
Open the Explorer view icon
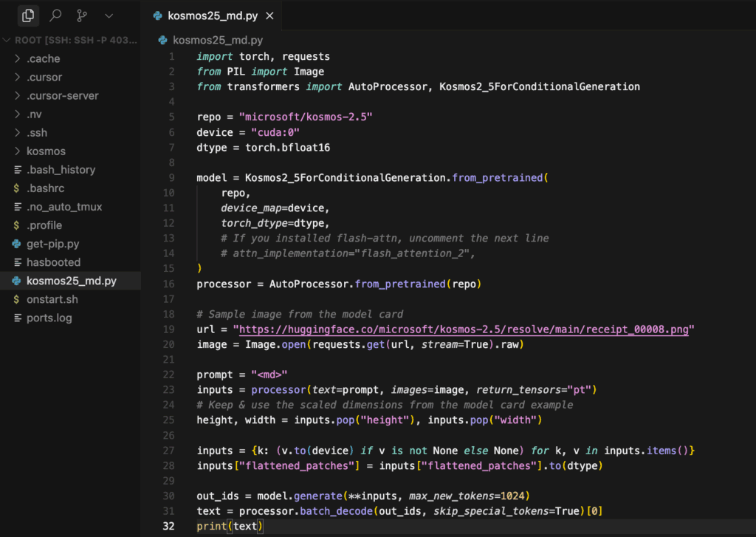(x=28, y=16)
